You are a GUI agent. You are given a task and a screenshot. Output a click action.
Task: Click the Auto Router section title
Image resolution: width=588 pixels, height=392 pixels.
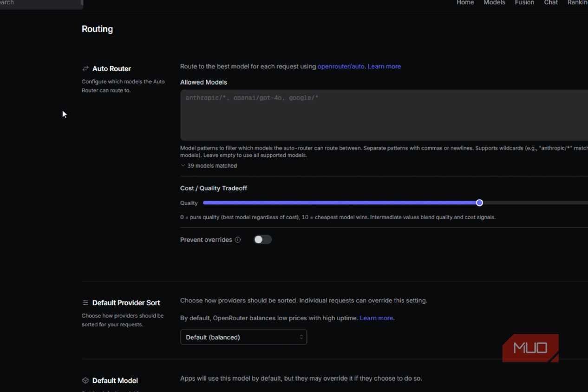tap(111, 69)
